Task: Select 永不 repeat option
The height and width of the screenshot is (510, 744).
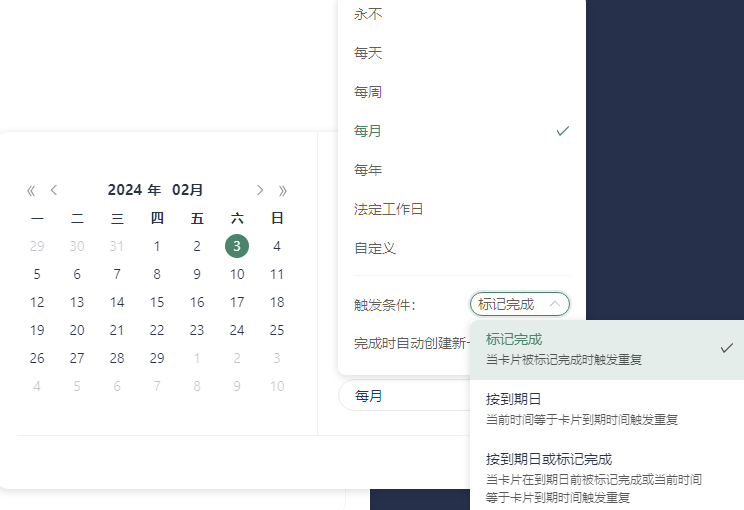Action: pyautogui.click(x=368, y=14)
